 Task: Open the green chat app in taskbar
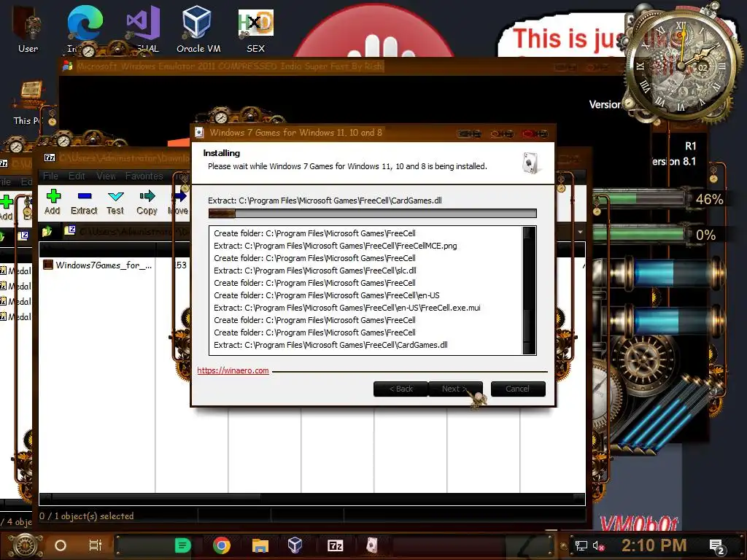tap(182, 545)
